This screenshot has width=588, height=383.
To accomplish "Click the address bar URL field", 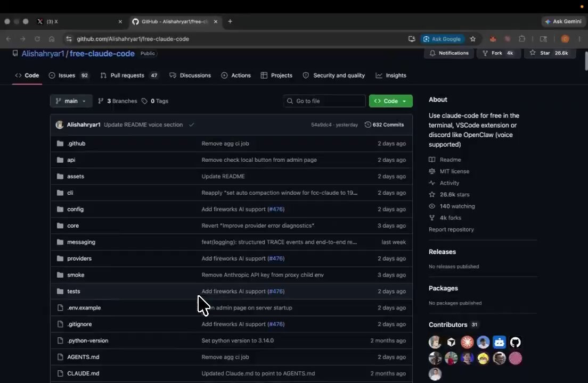I will (236, 39).
